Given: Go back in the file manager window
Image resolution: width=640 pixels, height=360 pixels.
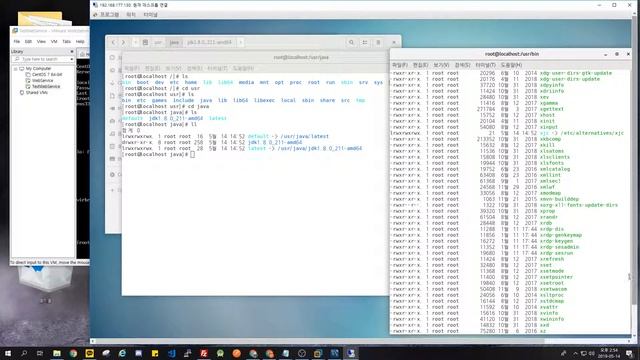Looking at the screenshot, I should 113,42.
